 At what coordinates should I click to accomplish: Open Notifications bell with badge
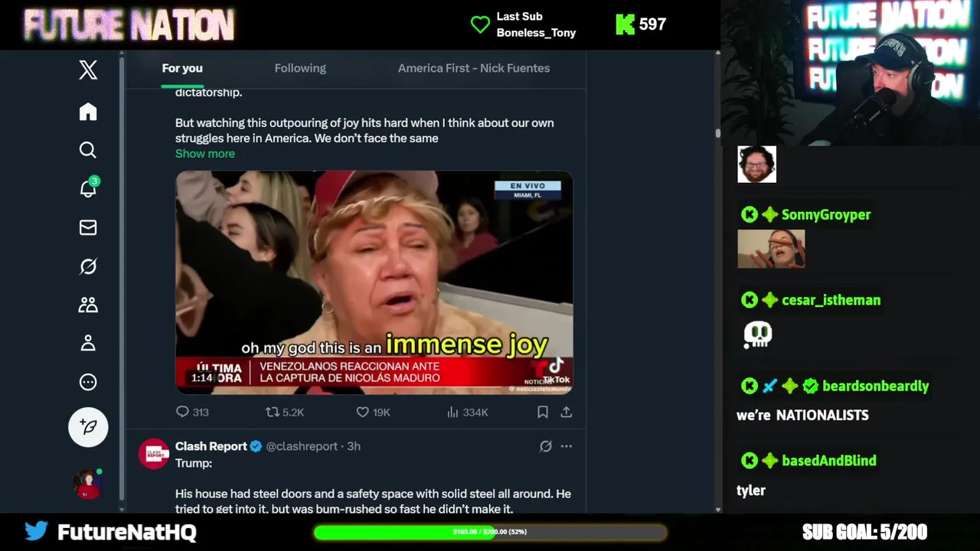(x=89, y=187)
